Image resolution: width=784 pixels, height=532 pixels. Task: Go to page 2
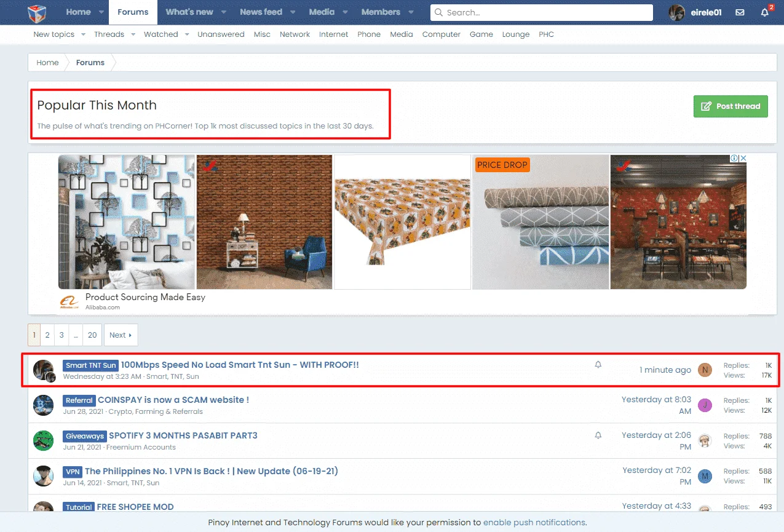point(47,335)
